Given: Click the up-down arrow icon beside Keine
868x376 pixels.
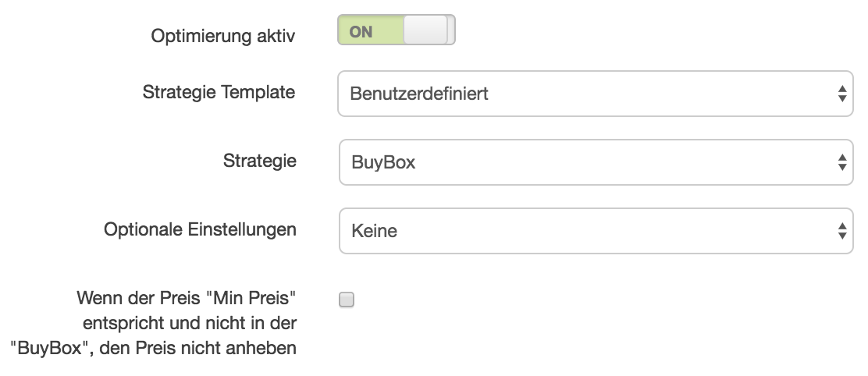Looking at the screenshot, I should pos(842,231).
